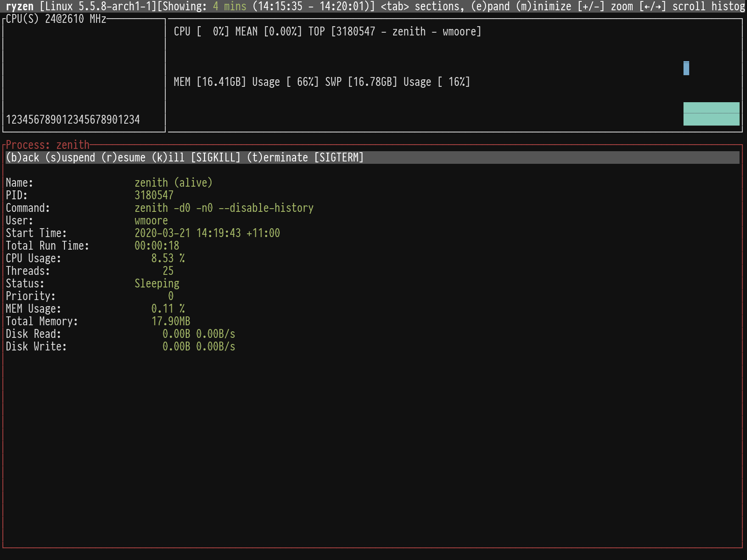Click start time '2020-03-21 14:19:43 +11:00'
The height and width of the screenshot is (560, 747).
(207, 233)
